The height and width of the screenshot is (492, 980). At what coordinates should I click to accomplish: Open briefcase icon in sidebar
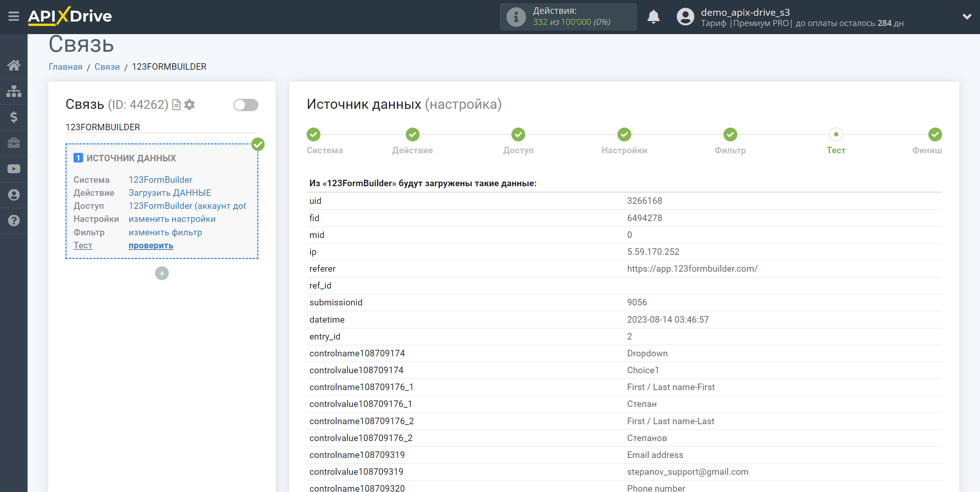14,143
